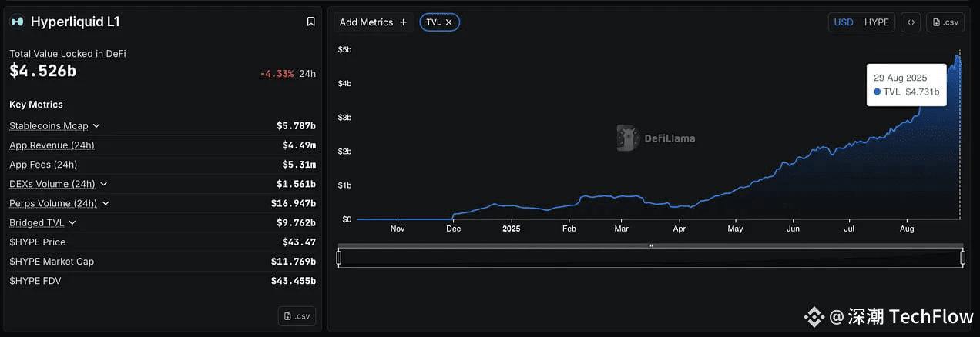Expand the Stablecoins Mcap row
This screenshot has width=980, height=337.
tap(96, 125)
